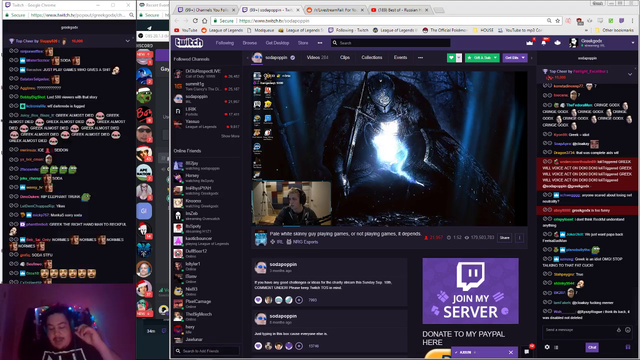Reload the sodapoppin page in Chrome
This screenshot has width=640, height=360.
pyautogui.click(x=195, y=20)
